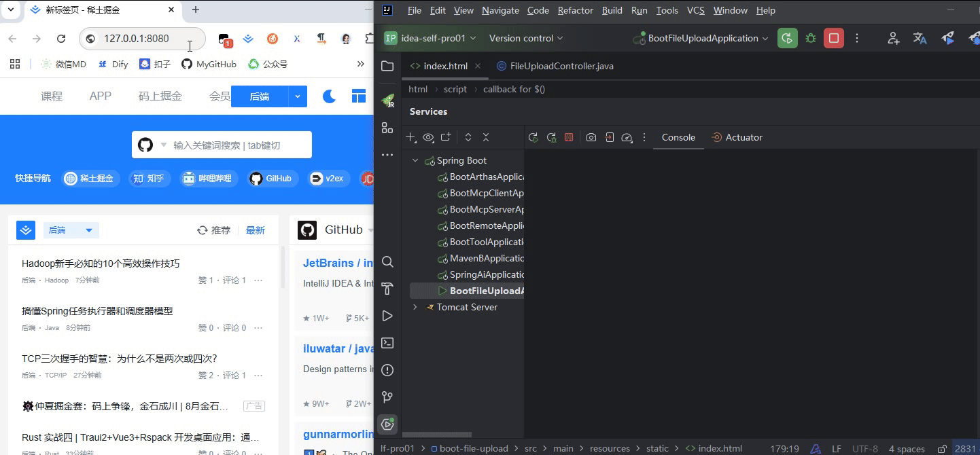Open the 后端 category dropdown in article card
Viewport: 980px width, 455px height.
(71, 230)
